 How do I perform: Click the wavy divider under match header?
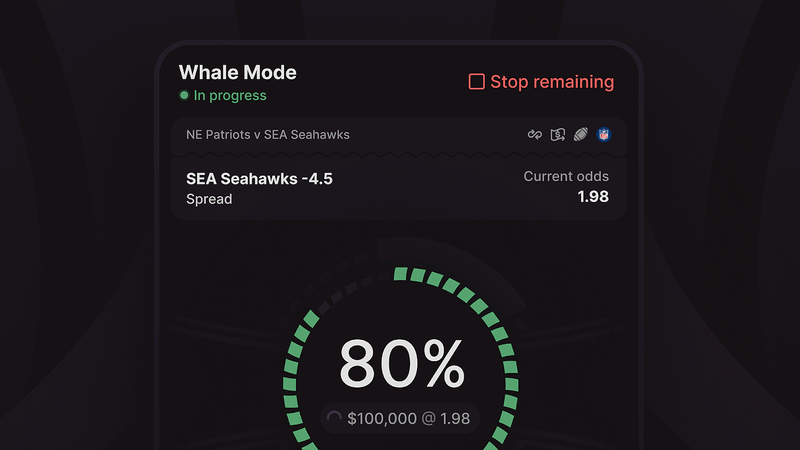pos(400,155)
